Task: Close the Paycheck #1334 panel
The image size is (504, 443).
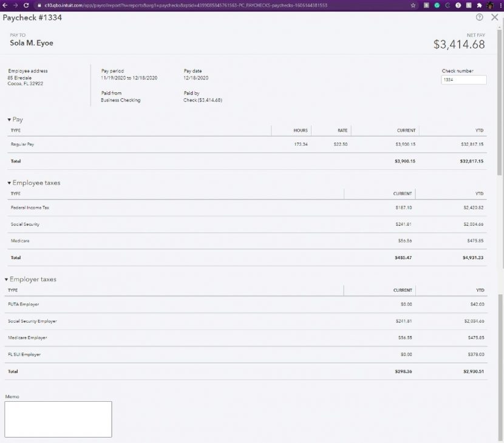Action: (x=494, y=18)
